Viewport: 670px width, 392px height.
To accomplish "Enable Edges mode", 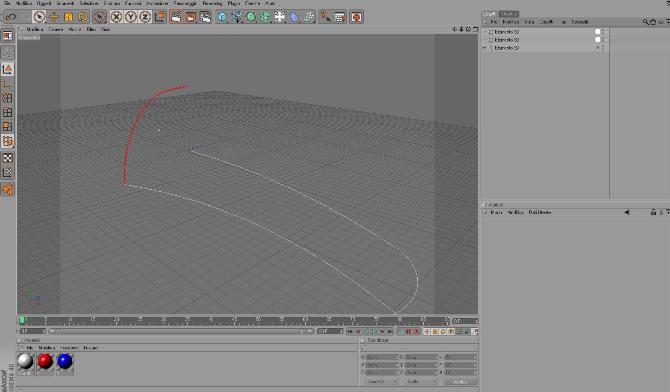I will [8, 112].
